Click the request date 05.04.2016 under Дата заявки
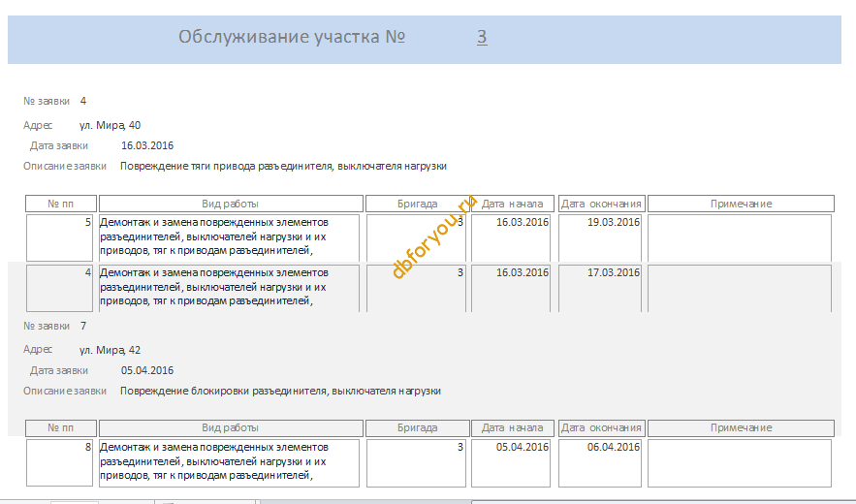 click(147, 371)
